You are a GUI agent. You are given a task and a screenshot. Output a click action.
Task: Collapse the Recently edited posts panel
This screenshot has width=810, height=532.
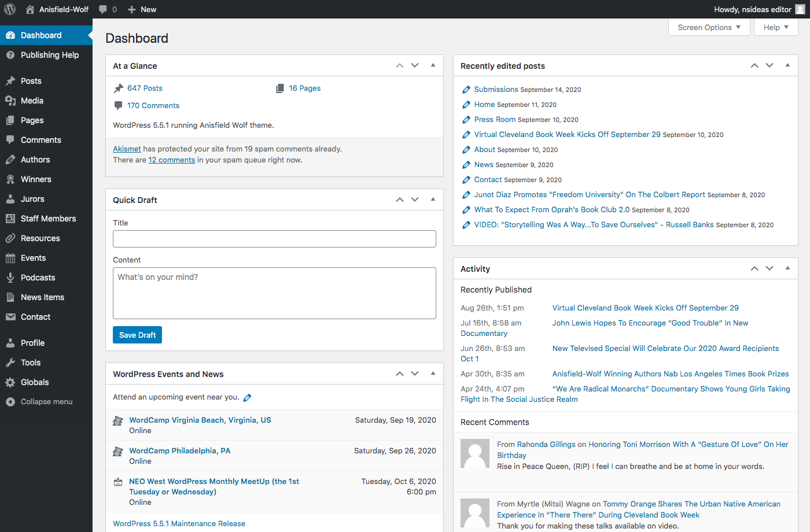coord(787,65)
